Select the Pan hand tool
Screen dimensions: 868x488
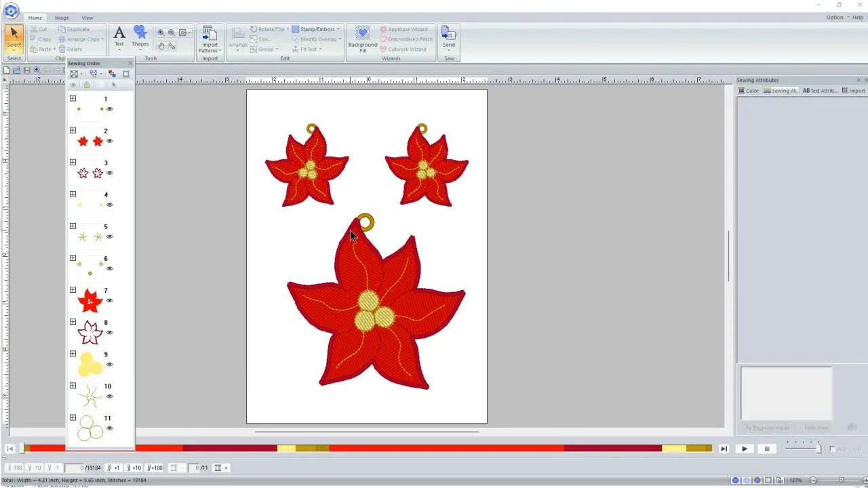pos(161,46)
